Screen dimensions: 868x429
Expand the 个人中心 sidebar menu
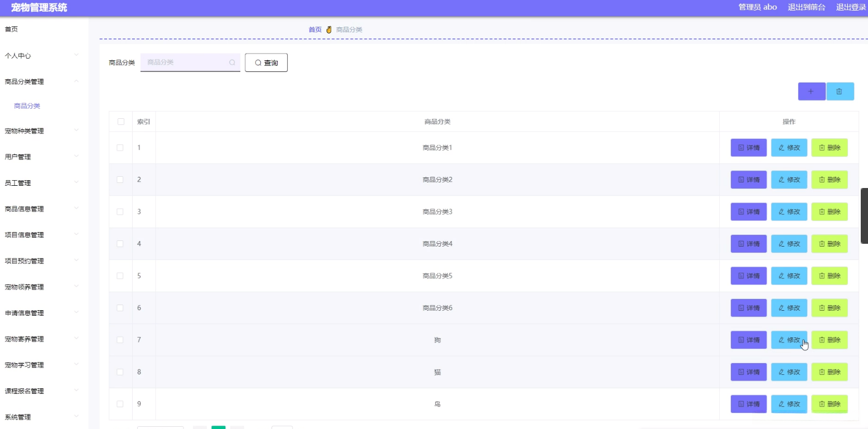point(44,56)
